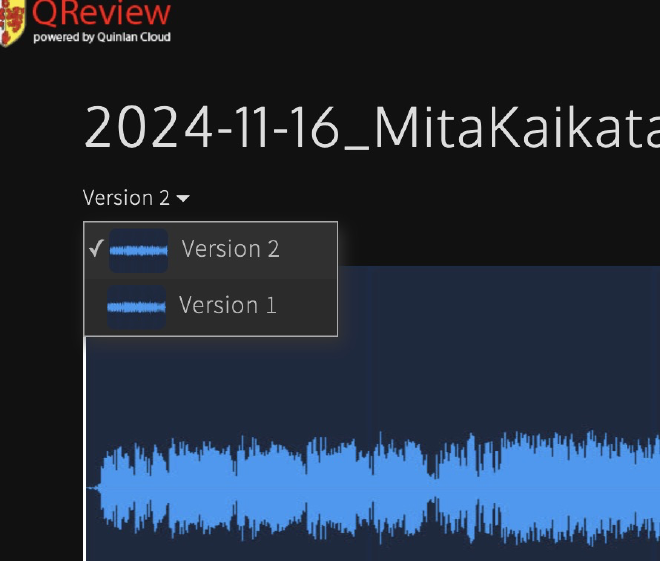Select Version 1 from the dropdown list

[210, 307]
